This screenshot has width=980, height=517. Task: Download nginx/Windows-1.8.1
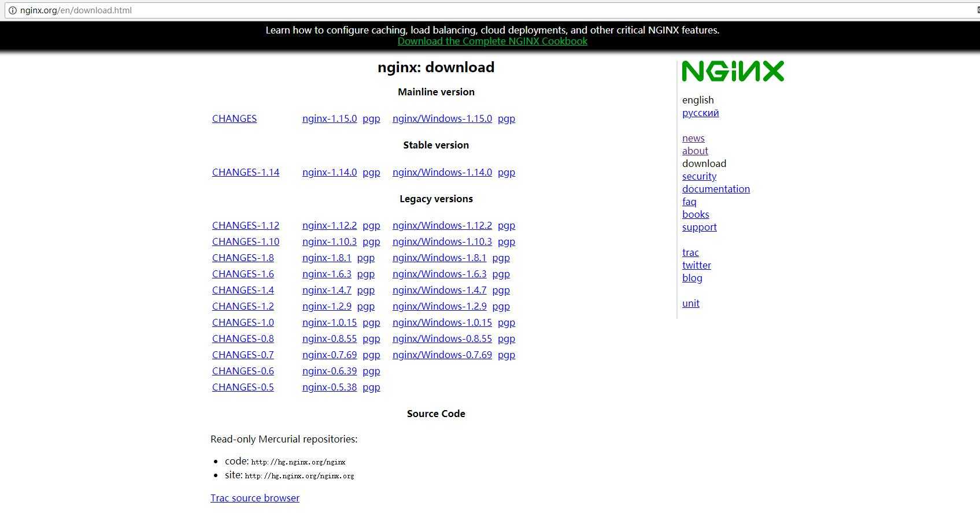(439, 258)
